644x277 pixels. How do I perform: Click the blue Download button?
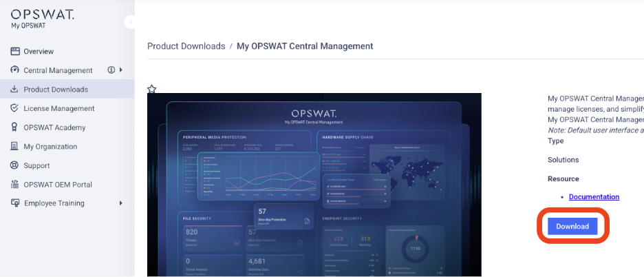coord(572,227)
